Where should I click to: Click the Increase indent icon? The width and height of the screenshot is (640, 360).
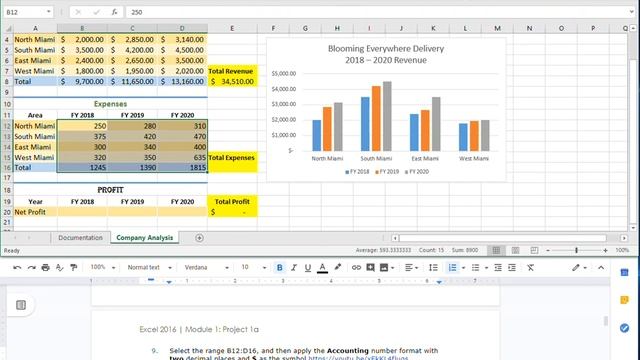click(x=512, y=268)
